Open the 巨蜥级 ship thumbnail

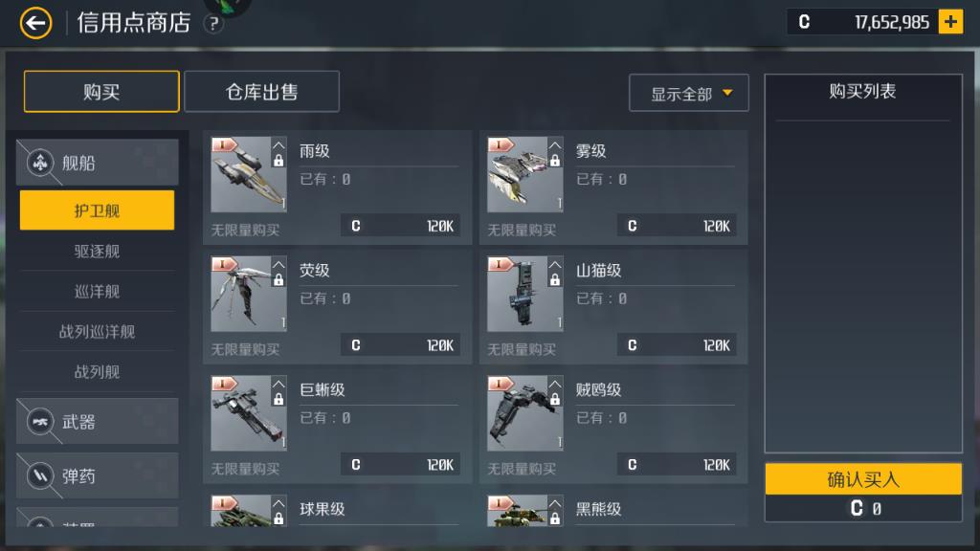tap(249, 413)
